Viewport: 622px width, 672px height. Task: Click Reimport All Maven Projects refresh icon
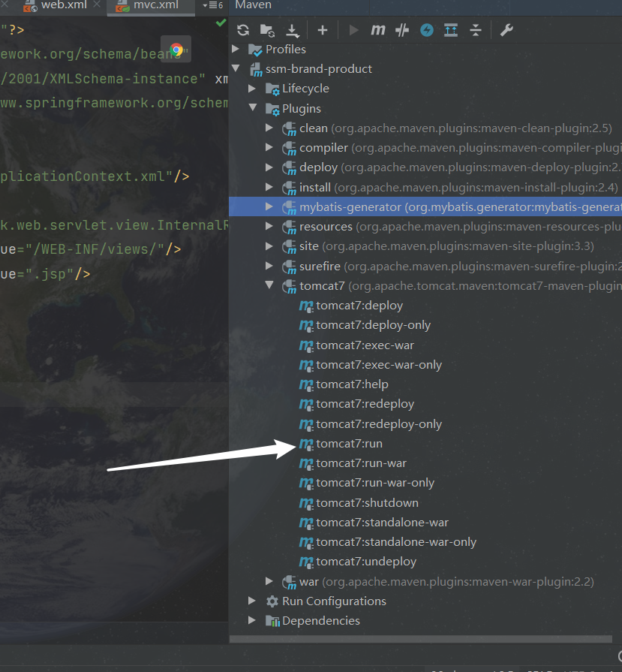(x=243, y=30)
